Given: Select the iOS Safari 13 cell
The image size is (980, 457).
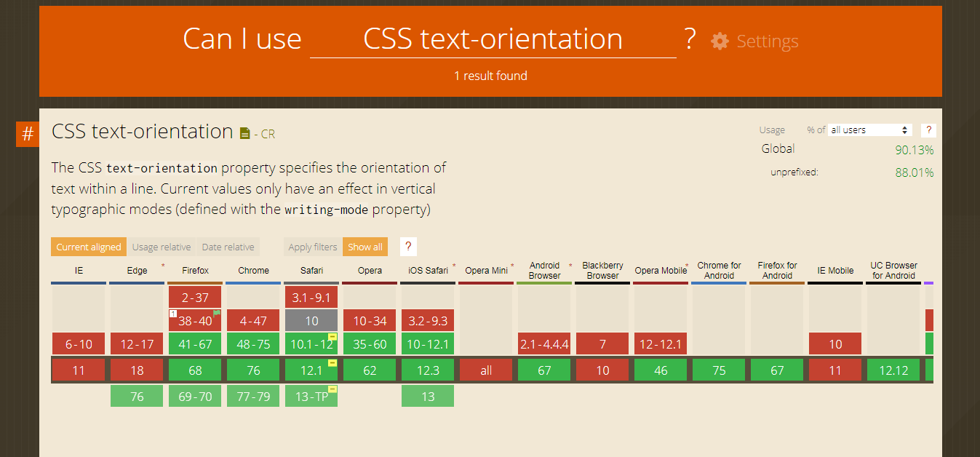Looking at the screenshot, I should pyautogui.click(x=428, y=397).
